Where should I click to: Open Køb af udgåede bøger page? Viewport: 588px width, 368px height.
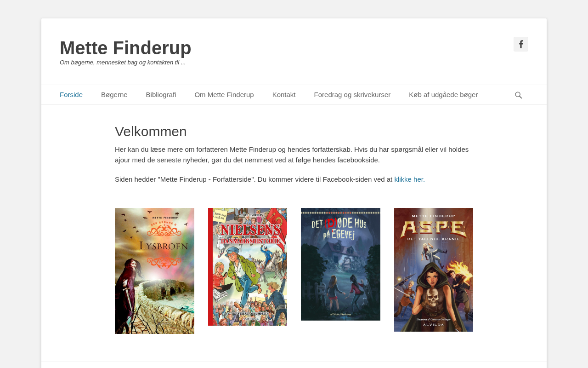click(x=443, y=95)
